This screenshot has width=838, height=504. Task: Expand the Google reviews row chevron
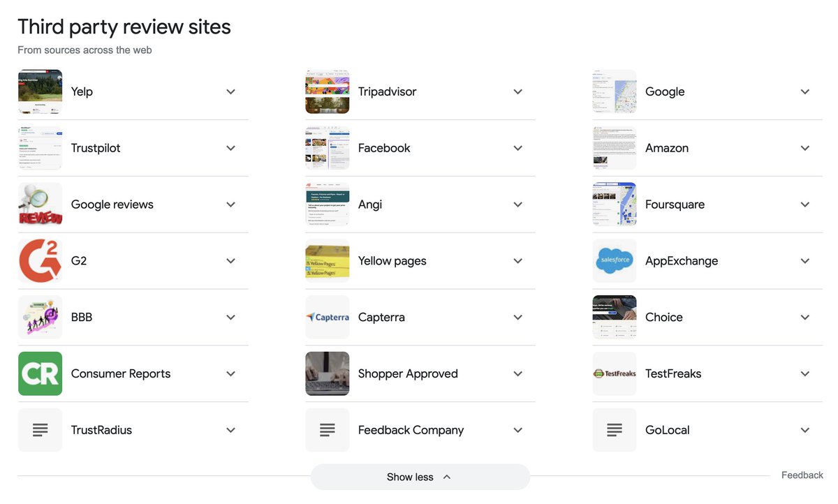231,205
